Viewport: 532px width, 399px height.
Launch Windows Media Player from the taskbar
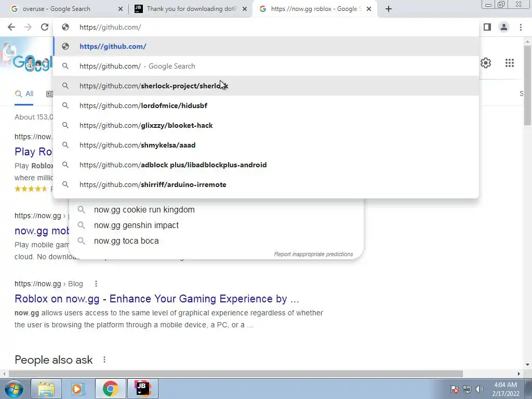(78, 389)
